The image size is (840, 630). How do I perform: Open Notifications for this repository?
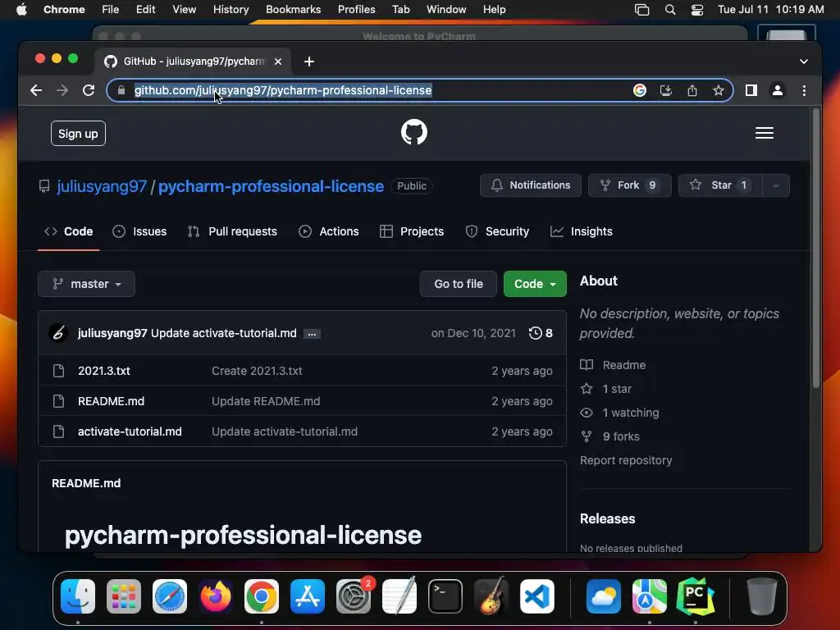tap(531, 185)
